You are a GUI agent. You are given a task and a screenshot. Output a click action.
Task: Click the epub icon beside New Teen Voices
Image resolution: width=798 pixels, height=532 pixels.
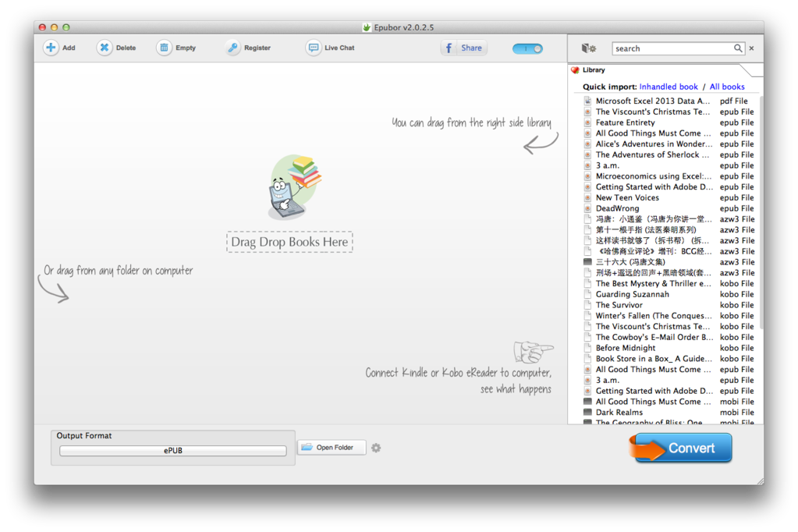(x=587, y=197)
